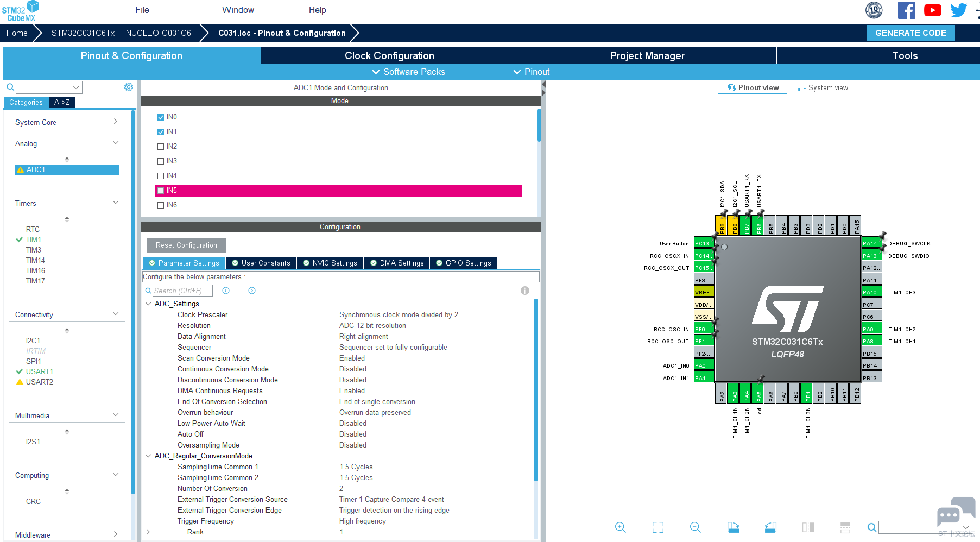Click the parameter search input field
The height and width of the screenshot is (542, 980).
tap(182, 291)
